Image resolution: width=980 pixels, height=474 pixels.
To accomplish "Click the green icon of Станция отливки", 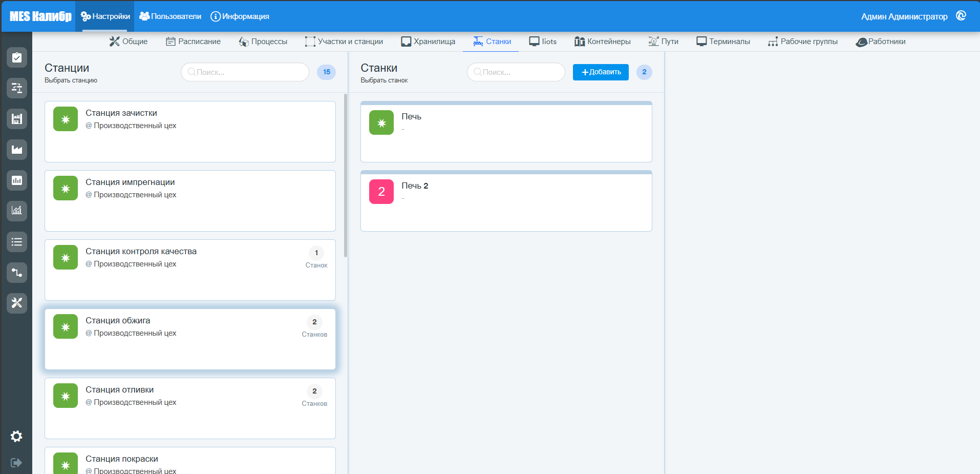I will point(66,396).
